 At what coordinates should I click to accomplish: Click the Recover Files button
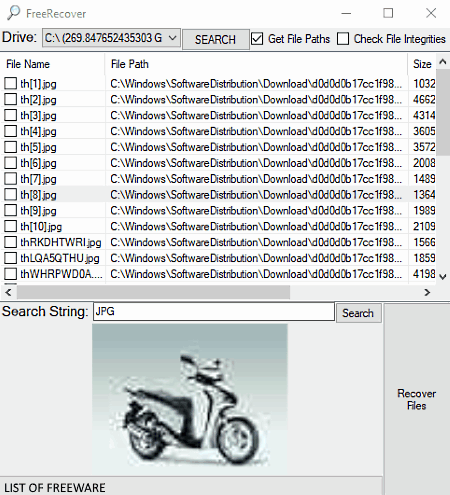pos(417,399)
